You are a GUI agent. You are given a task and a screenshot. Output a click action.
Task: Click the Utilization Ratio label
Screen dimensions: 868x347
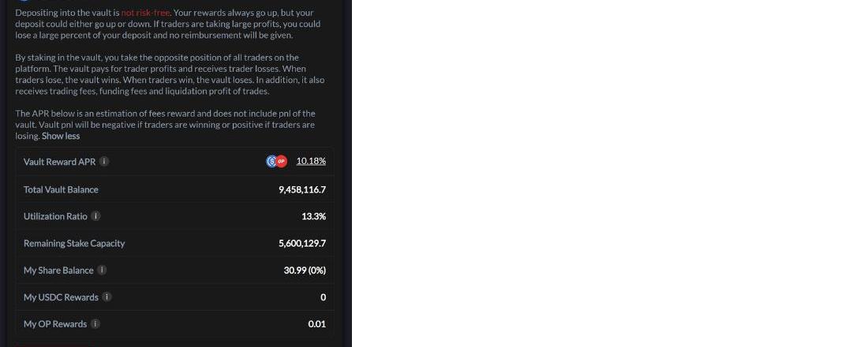click(55, 216)
